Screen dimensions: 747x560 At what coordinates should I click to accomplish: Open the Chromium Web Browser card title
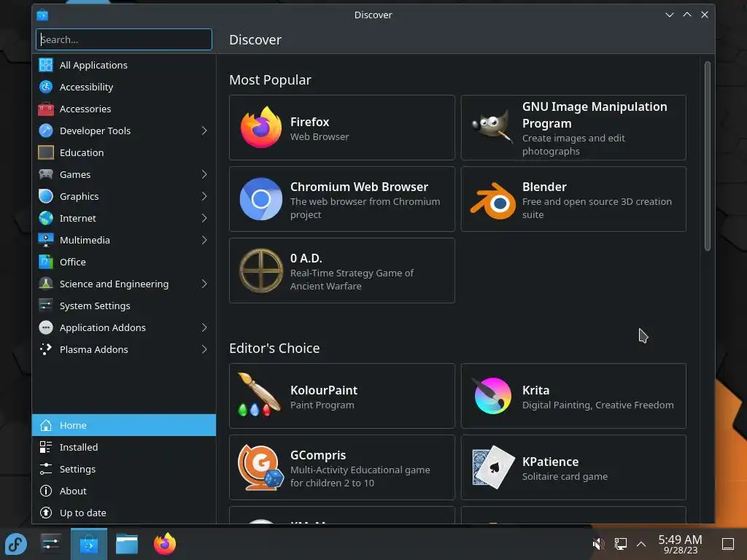(x=359, y=187)
